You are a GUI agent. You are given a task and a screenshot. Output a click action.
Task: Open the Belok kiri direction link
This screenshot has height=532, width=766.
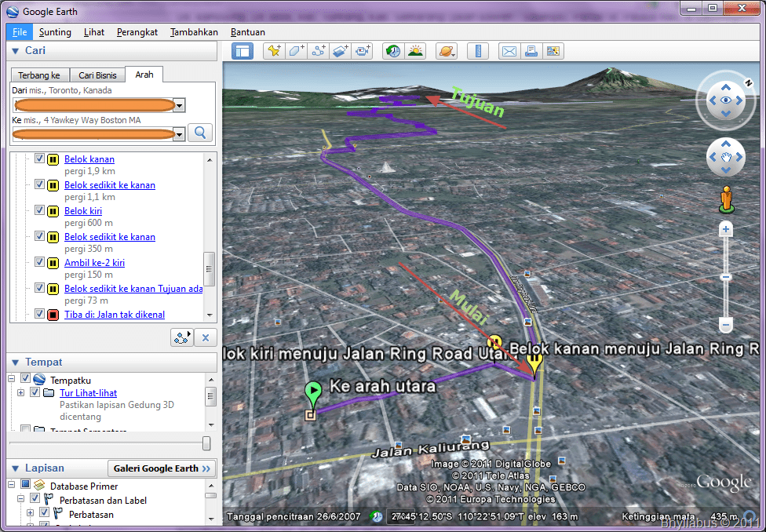[x=83, y=211]
